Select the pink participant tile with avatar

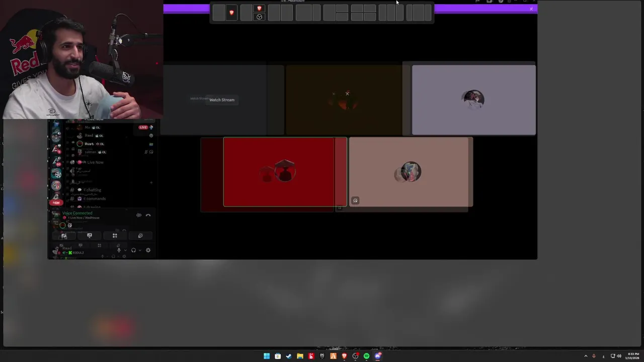[411, 172]
